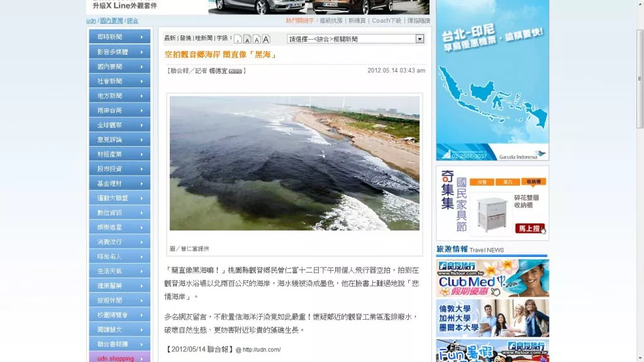Select 生活天氣 in the sidebar
Screen dimensions: 644x362
pos(119,271)
